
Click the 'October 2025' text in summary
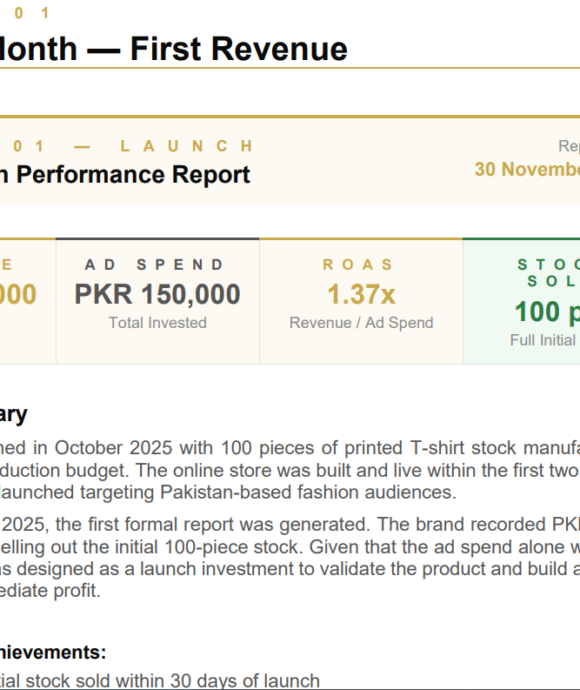click(x=113, y=448)
